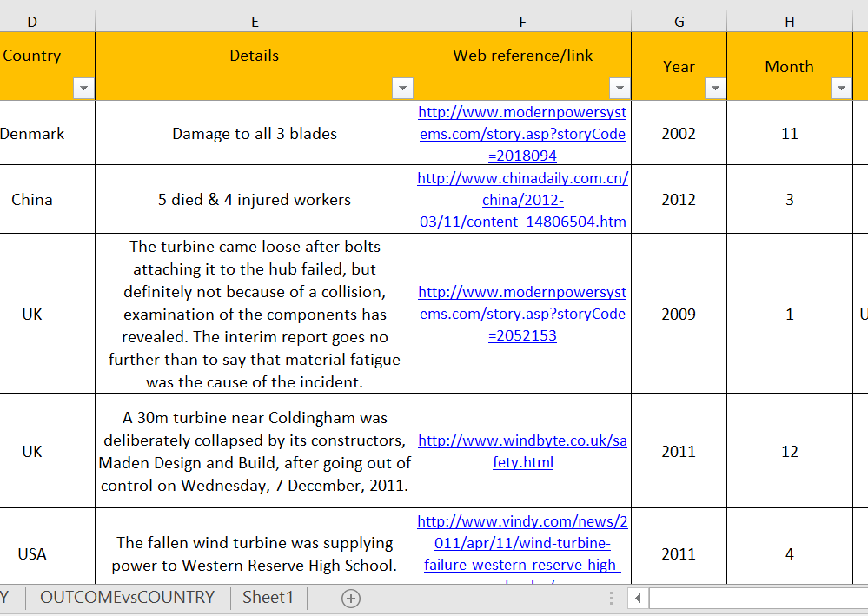868x616 pixels.
Task: Open the Details column filter dropdown
Action: (402, 88)
